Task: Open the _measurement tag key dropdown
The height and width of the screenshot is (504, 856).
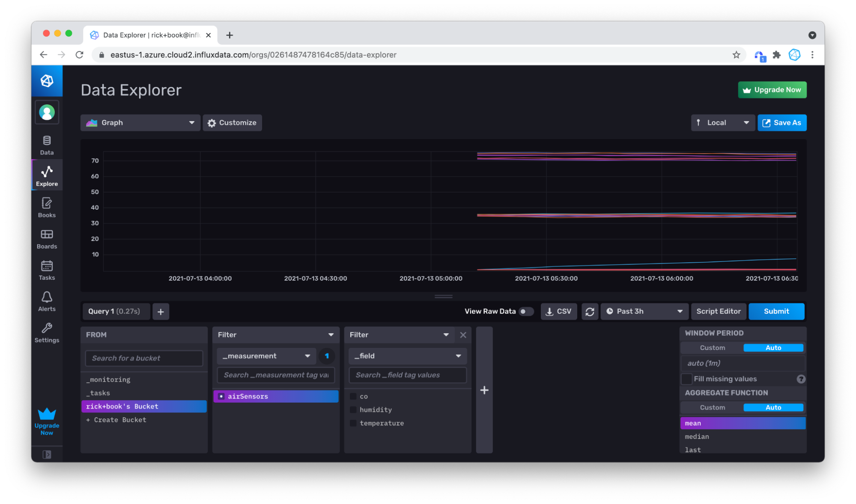Action: tap(266, 356)
